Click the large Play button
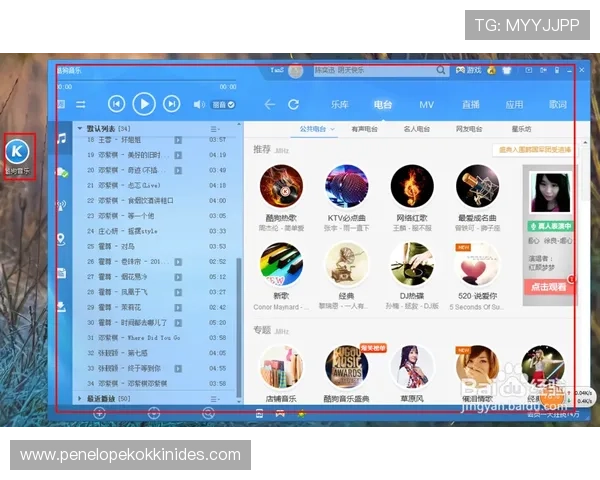 click(144, 103)
